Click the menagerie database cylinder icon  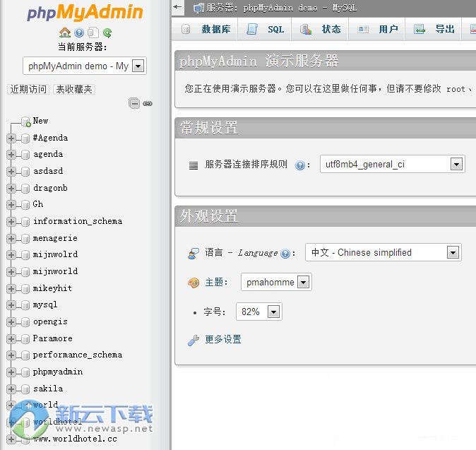(x=26, y=238)
